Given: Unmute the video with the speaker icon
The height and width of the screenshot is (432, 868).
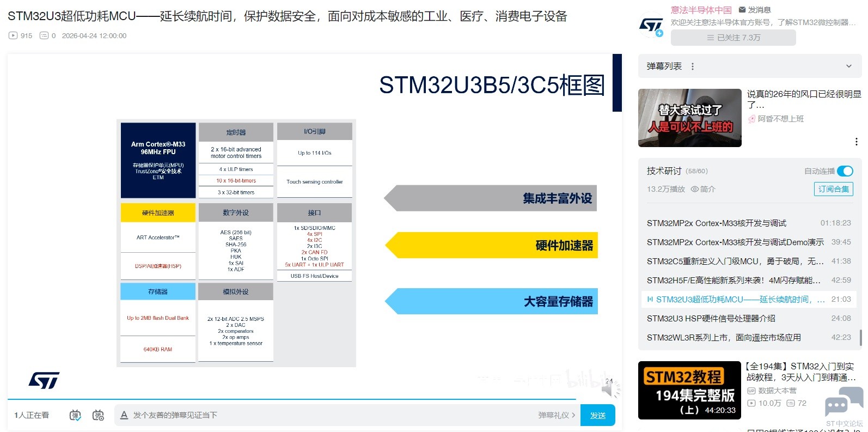Looking at the screenshot, I should (x=609, y=389).
